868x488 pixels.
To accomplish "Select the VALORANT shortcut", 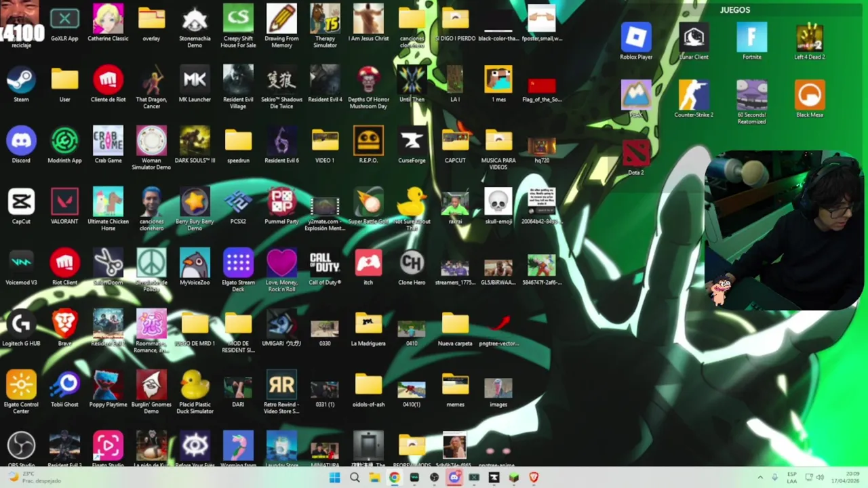I will [64, 207].
